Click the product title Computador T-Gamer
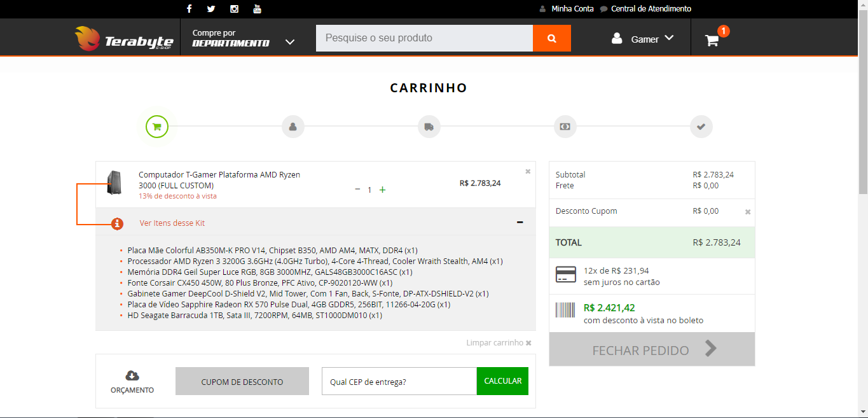 click(x=219, y=180)
